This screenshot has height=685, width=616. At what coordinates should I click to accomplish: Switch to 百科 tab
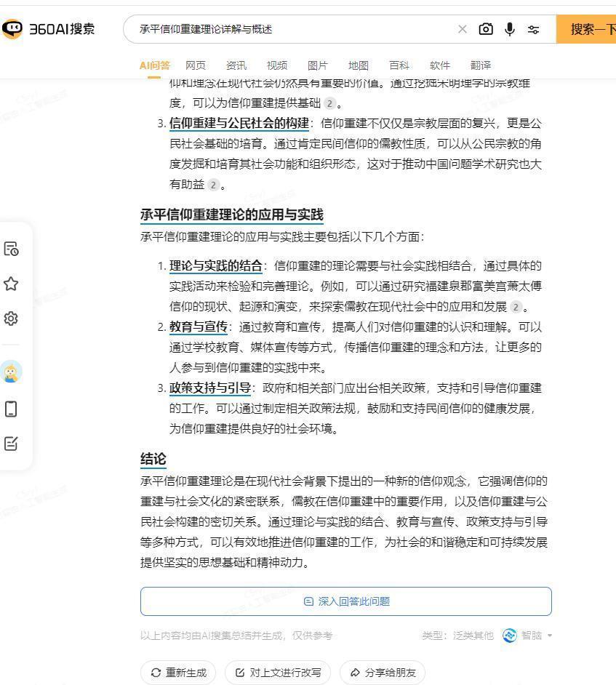[399, 65]
